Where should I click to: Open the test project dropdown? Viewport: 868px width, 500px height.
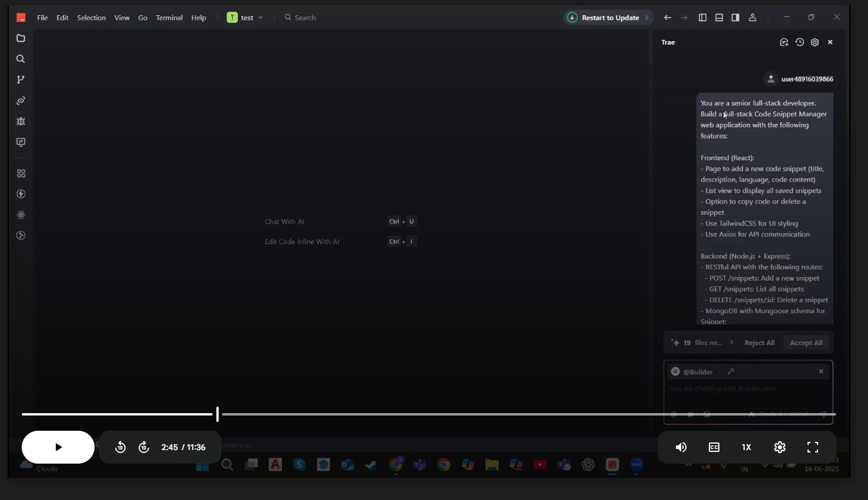[x=245, y=18]
